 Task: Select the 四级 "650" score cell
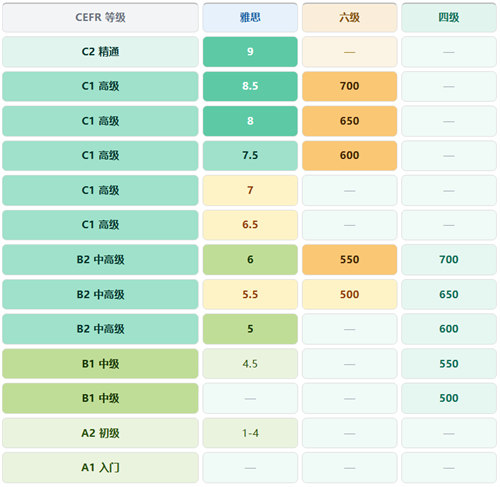[449, 294]
